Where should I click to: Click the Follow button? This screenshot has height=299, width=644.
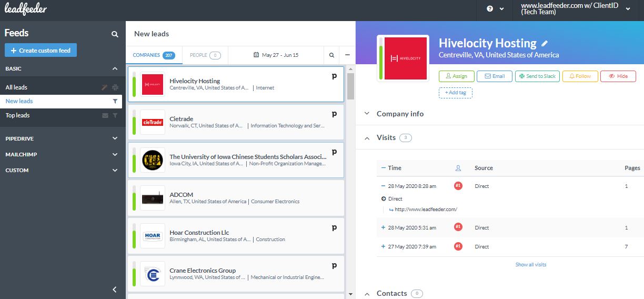coord(580,76)
